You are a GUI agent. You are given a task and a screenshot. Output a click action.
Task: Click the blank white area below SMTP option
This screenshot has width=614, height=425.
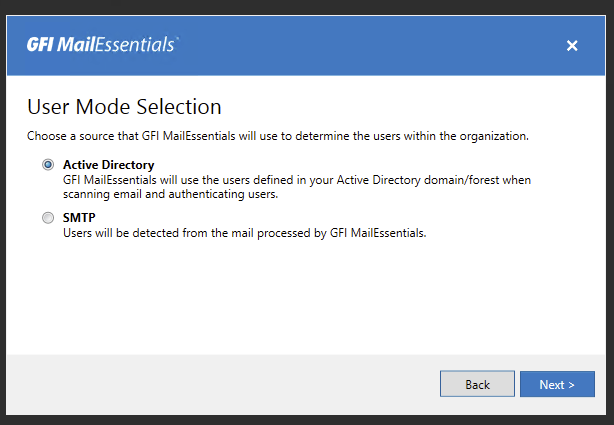click(300, 300)
